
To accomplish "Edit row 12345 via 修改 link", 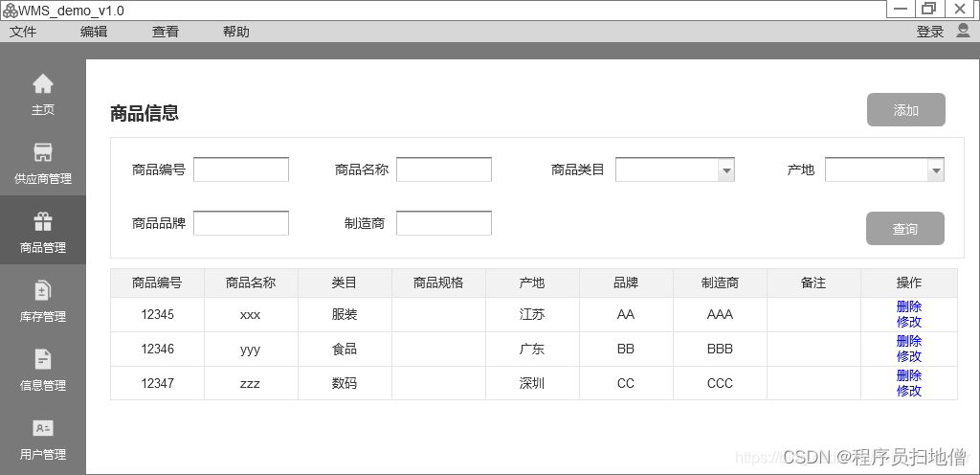I will pos(909,322).
